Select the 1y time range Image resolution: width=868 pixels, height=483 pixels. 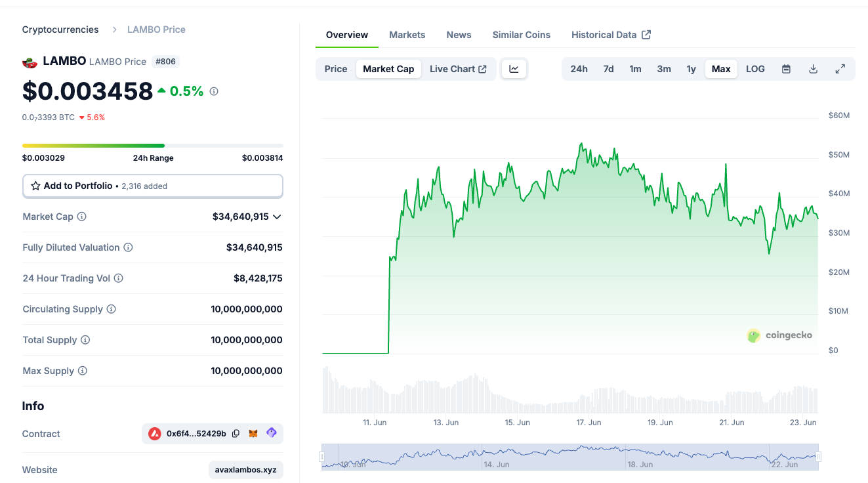tap(692, 69)
